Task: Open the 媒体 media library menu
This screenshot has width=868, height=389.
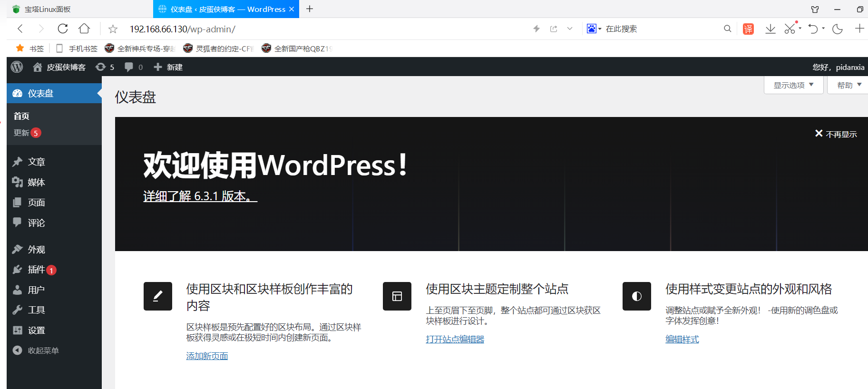Action: tap(36, 183)
